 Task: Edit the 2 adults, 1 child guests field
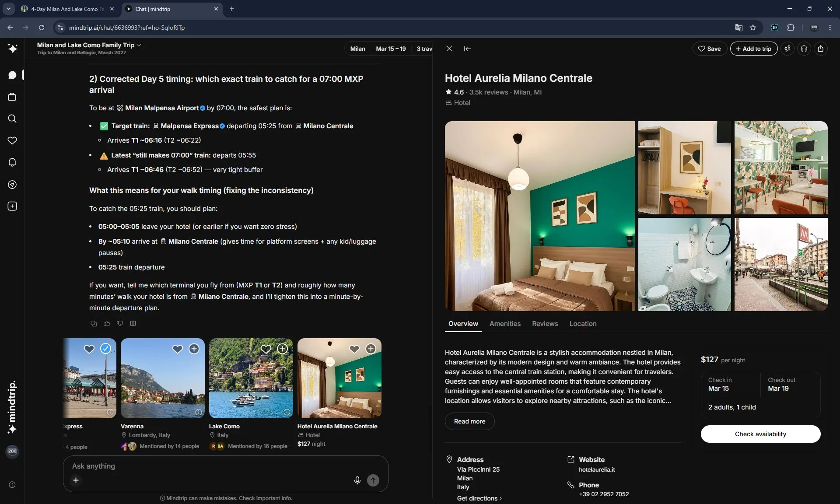(x=761, y=407)
